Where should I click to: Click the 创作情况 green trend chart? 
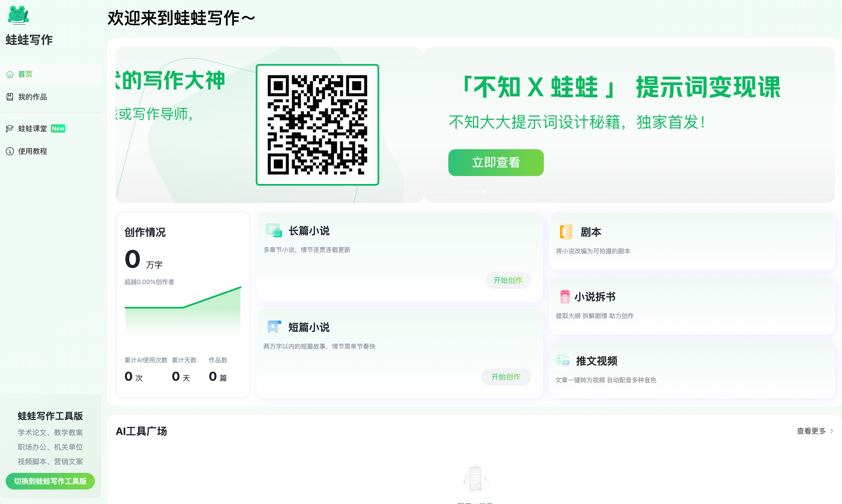point(183,311)
